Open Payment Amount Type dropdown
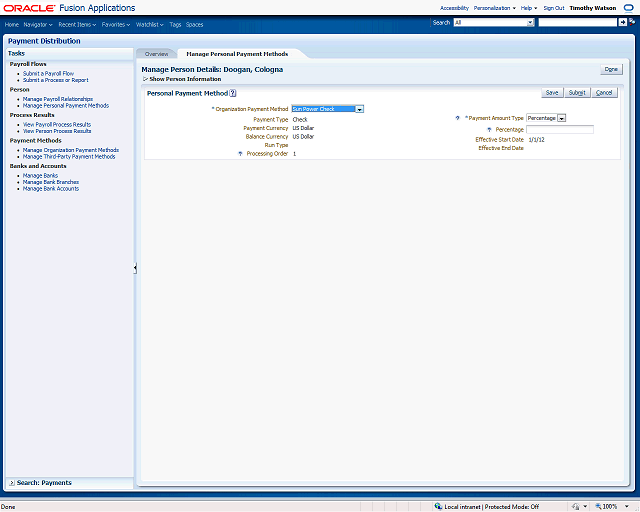This screenshot has height=512, width=640. [562, 118]
